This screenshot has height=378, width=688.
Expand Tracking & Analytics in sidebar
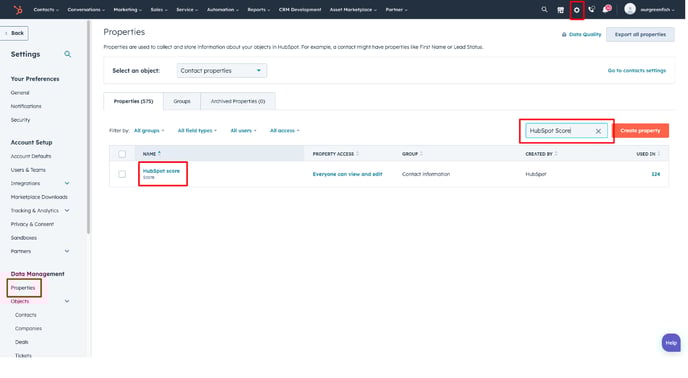(67, 210)
